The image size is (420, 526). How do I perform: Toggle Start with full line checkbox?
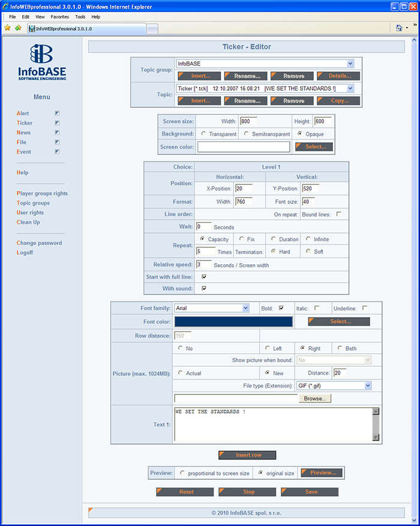click(x=204, y=277)
